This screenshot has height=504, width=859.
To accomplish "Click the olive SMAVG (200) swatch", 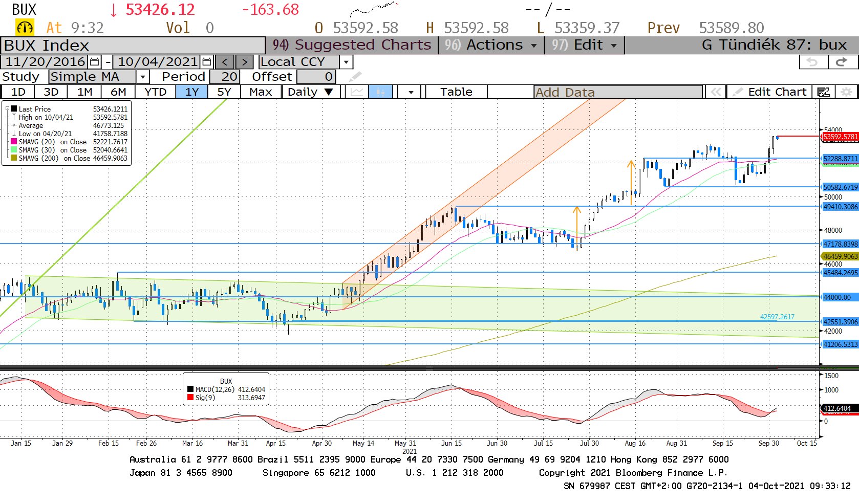I will coord(14,158).
